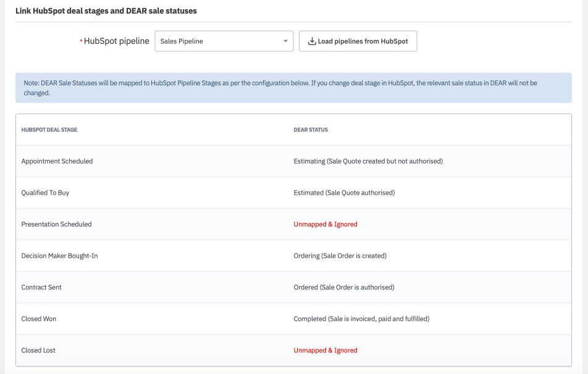
Task: Click the chevron arrow of Sales Pipeline selector
Action: 285,41
